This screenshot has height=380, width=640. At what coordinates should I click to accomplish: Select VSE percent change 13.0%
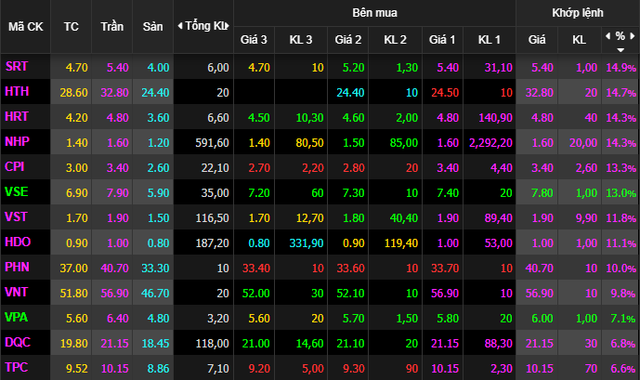pyautogui.click(x=620, y=193)
